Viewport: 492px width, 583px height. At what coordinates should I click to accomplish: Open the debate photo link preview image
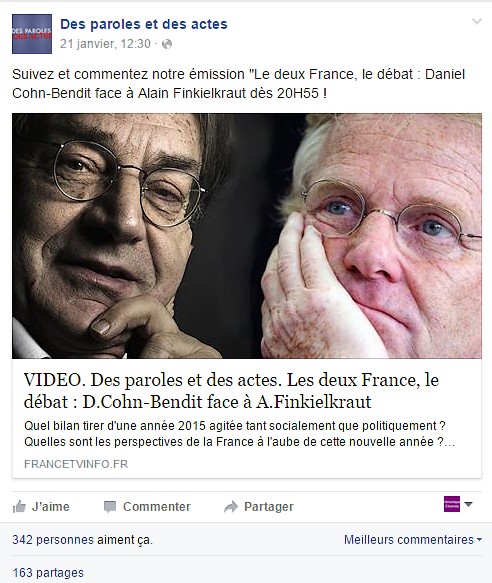(247, 236)
